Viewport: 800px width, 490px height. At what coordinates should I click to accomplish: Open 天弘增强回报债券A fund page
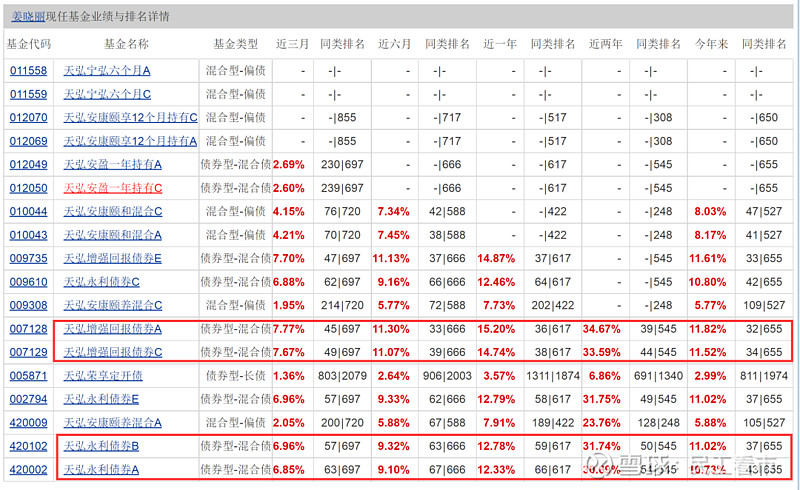coord(113,329)
